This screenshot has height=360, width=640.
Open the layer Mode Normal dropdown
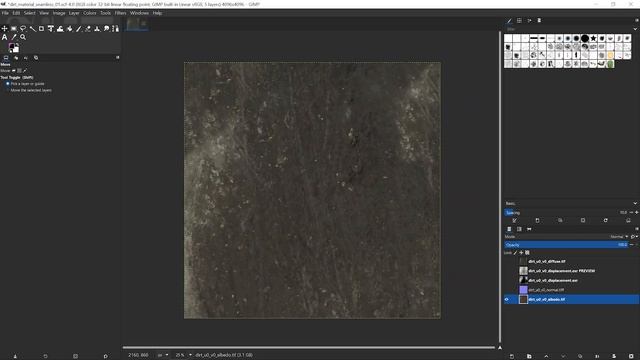(619, 237)
